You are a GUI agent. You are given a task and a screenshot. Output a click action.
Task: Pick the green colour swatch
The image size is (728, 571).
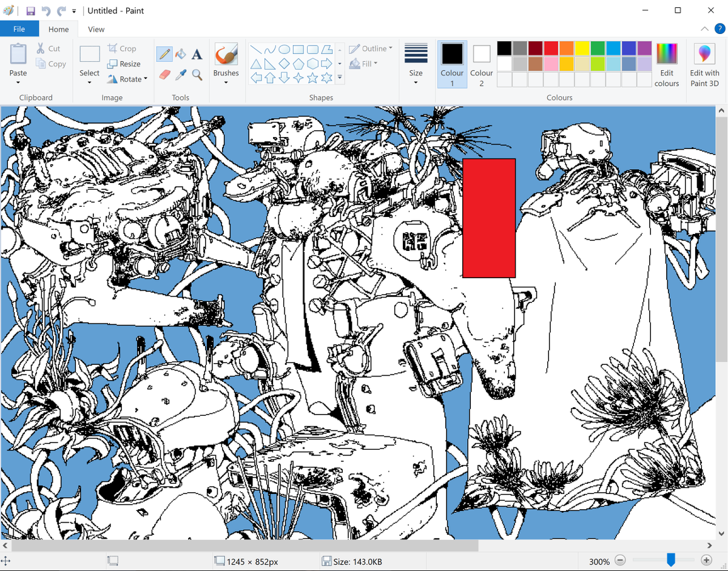click(x=598, y=48)
